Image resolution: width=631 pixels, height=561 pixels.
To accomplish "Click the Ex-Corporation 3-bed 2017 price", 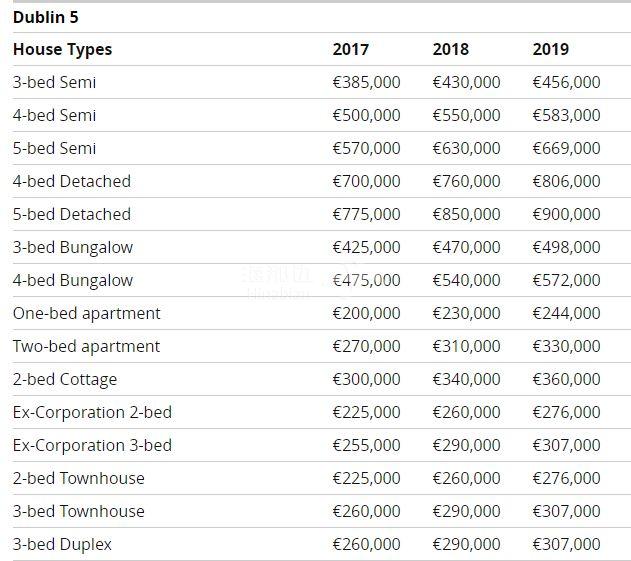I will click(366, 445).
